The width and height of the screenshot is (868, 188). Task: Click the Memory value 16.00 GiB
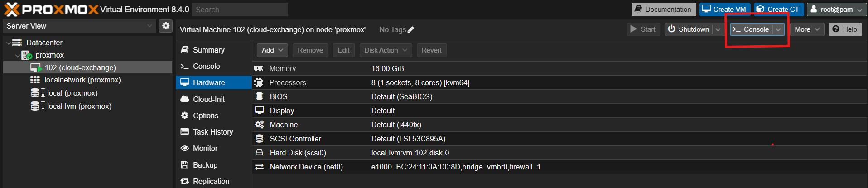point(388,68)
